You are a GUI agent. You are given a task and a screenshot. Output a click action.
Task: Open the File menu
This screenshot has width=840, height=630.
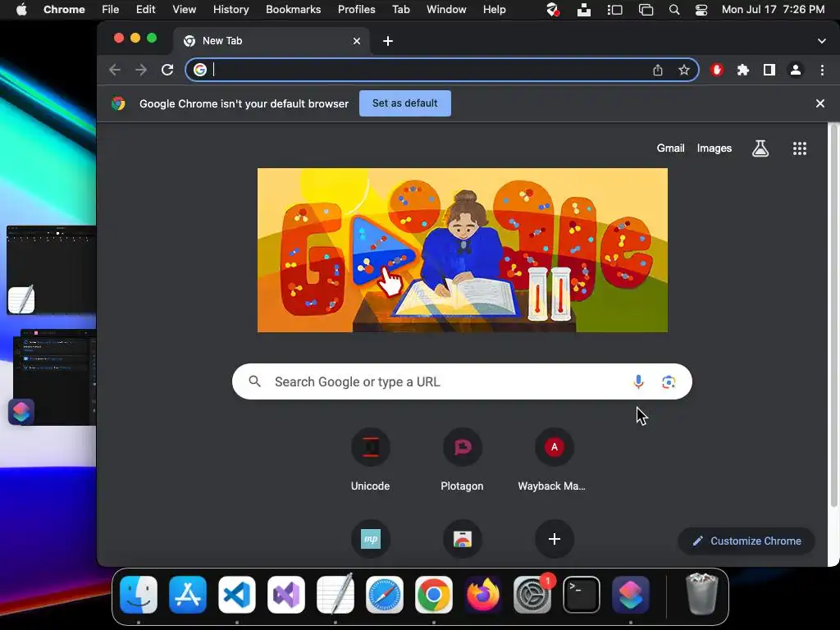tap(111, 10)
